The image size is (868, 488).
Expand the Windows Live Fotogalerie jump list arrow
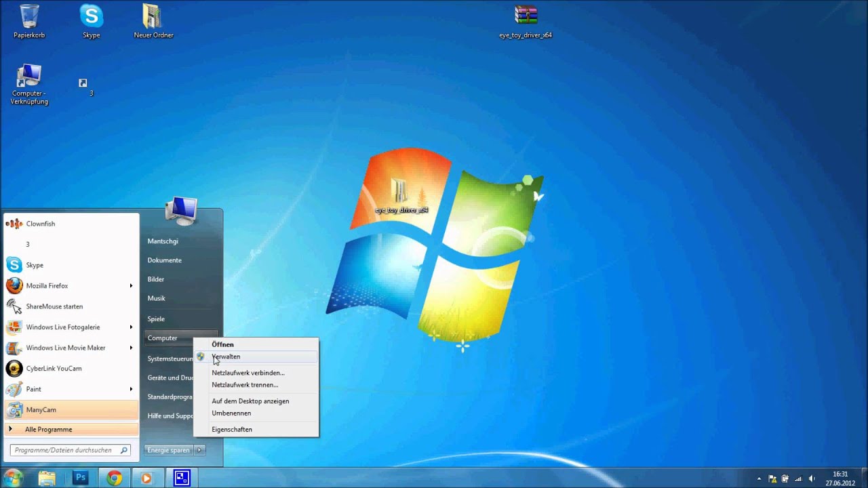click(x=131, y=327)
